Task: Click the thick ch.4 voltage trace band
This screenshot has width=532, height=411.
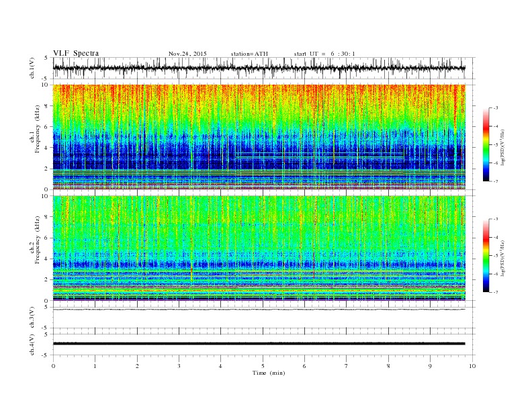Action: (259, 344)
